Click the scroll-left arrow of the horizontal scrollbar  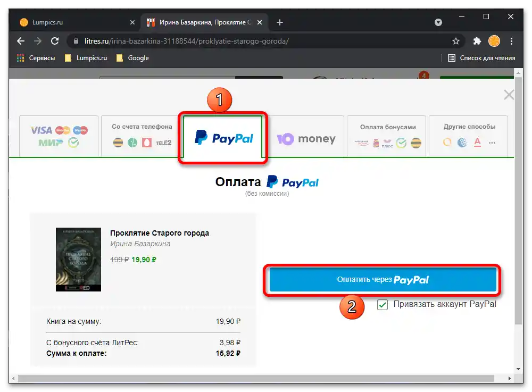tap(13, 378)
